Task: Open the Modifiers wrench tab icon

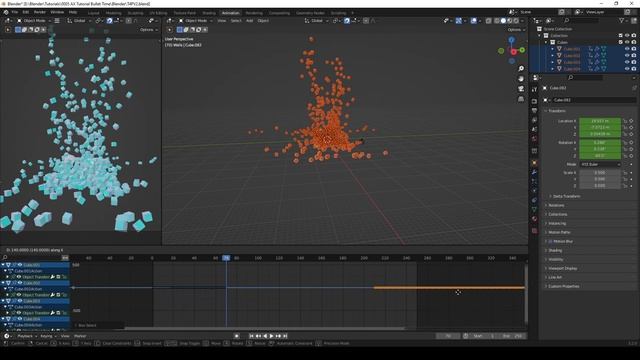Action: tap(534, 172)
